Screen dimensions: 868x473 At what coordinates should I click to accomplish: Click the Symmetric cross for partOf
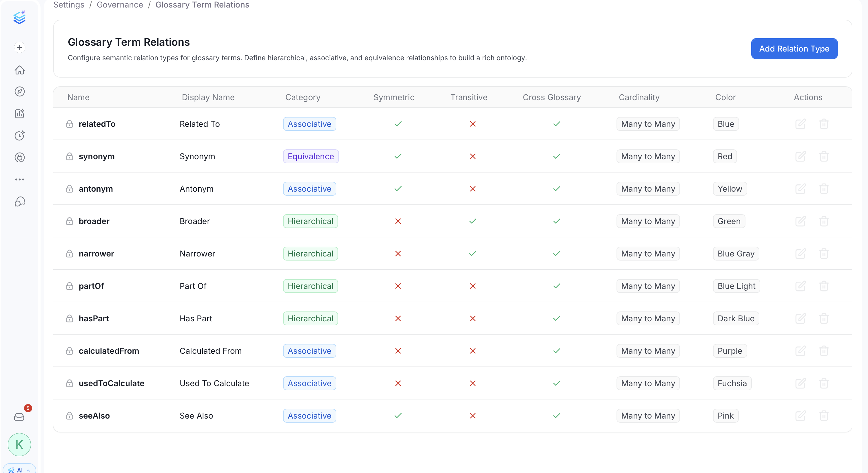(398, 286)
